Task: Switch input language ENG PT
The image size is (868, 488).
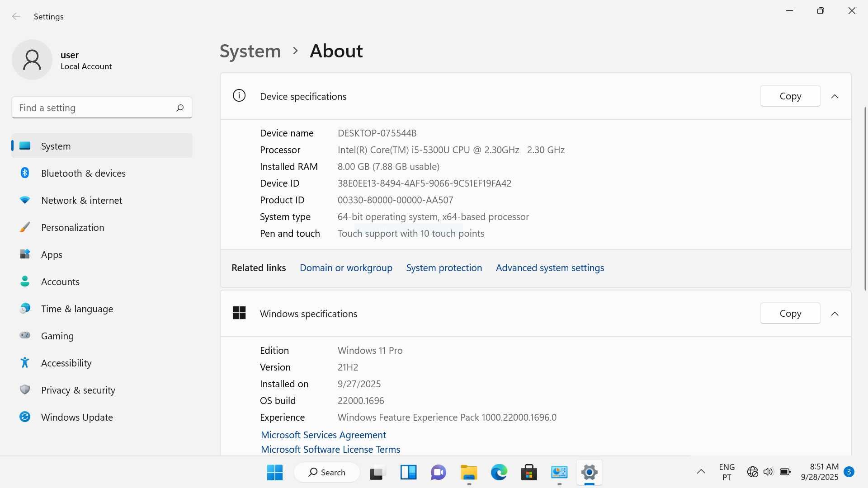Action: point(726,472)
